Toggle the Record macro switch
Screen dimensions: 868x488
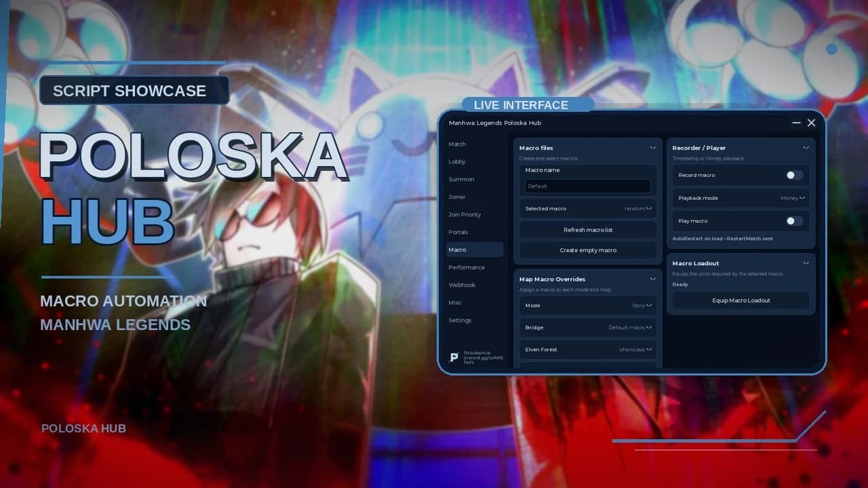click(794, 175)
